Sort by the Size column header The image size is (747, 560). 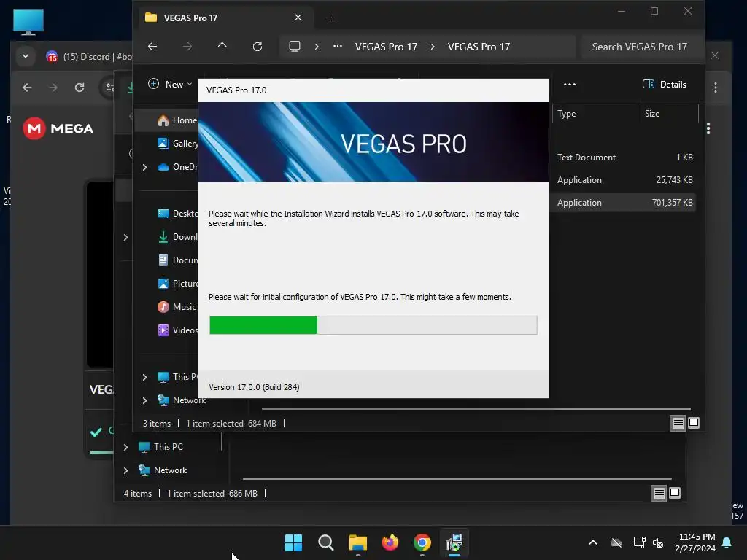tap(669, 114)
